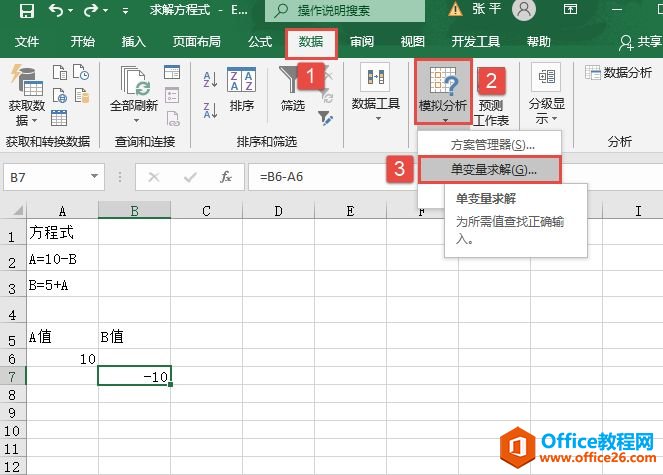Screen dimensions: 663x475
Task: Open the 排序 custom sort dialog
Action: click(x=241, y=89)
